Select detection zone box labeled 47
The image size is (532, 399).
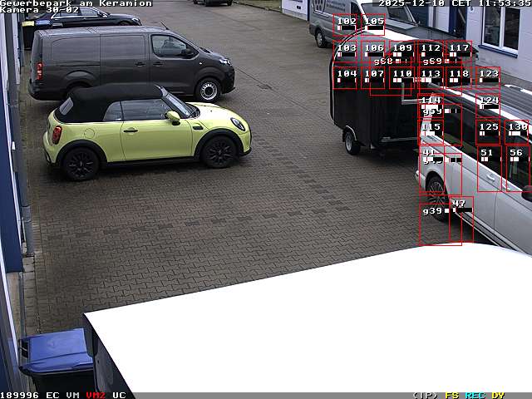pyautogui.click(x=461, y=219)
